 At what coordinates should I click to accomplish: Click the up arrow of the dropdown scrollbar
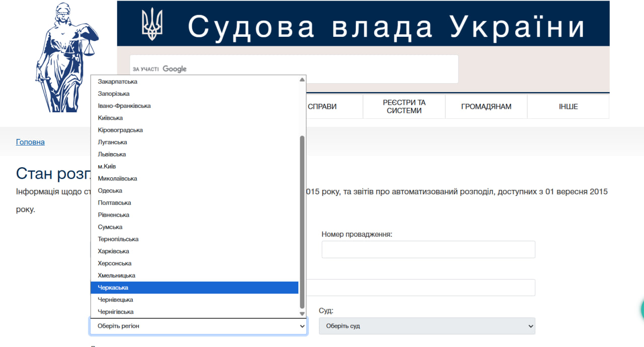[x=301, y=79]
